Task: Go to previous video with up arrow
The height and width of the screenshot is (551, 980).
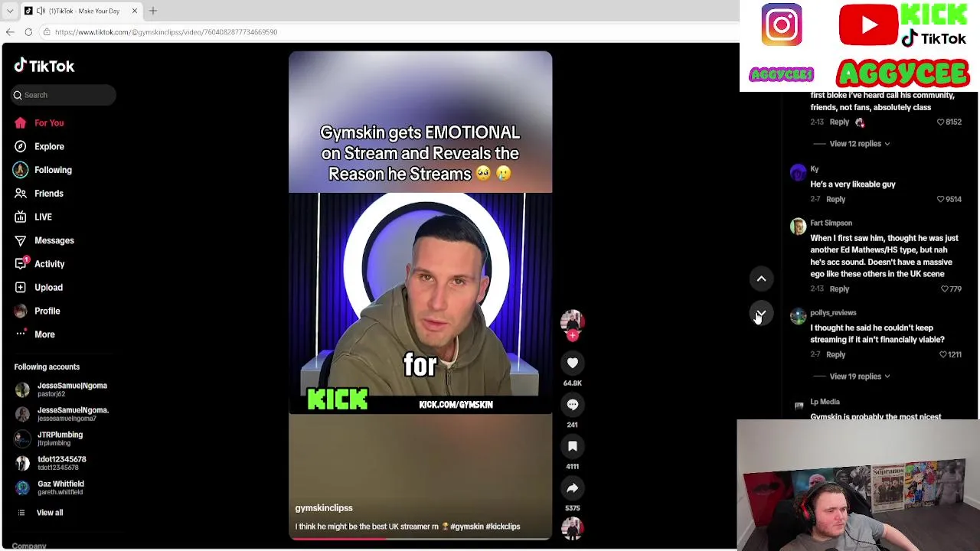Action: pos(761,279)
